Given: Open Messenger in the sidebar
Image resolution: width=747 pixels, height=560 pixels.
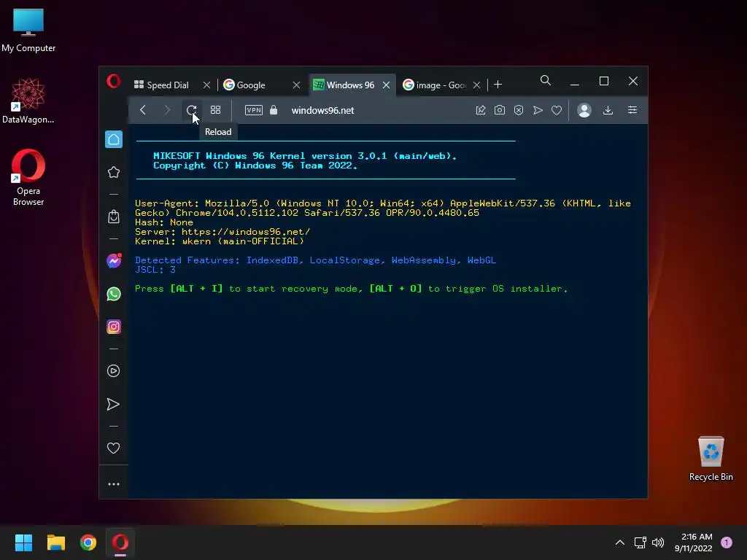Looking at the screenshot, I should point(113,261).
